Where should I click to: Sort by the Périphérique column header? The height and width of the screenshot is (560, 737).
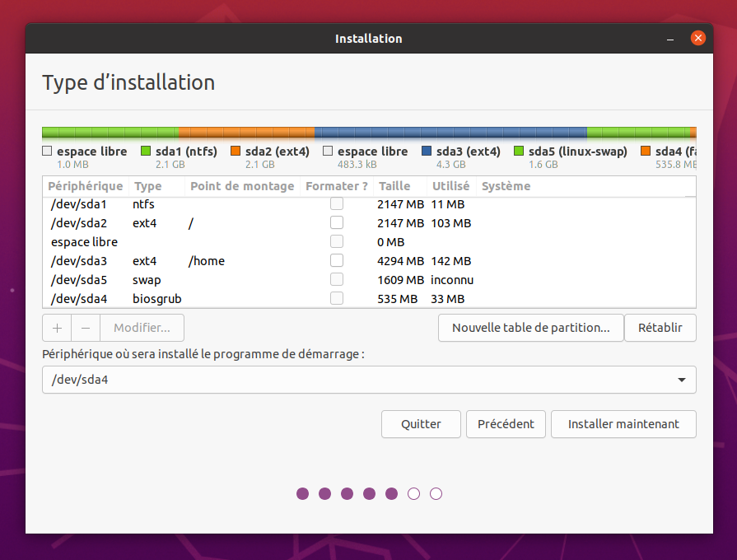point(86,186)
